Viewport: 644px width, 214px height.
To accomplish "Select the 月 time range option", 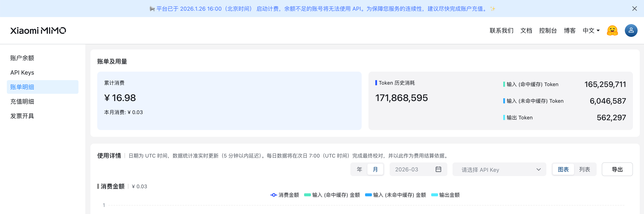I will click(x=375, y=169).
